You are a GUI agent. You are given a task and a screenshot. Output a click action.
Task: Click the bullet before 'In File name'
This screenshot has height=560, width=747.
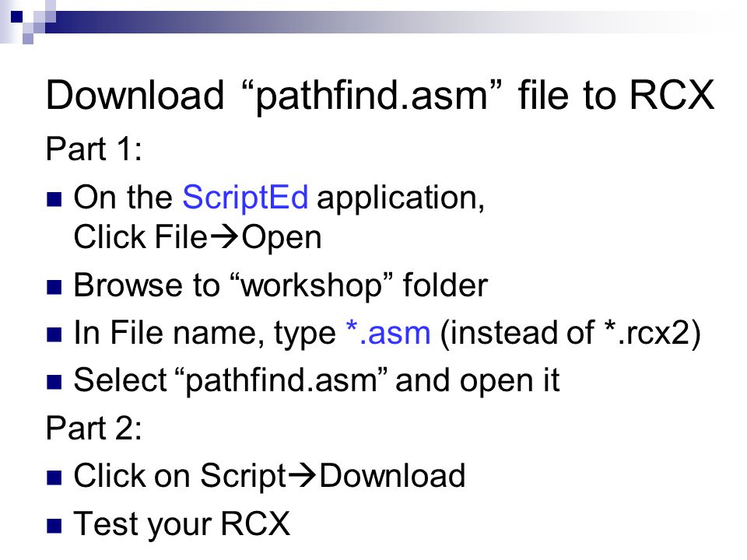54,334
